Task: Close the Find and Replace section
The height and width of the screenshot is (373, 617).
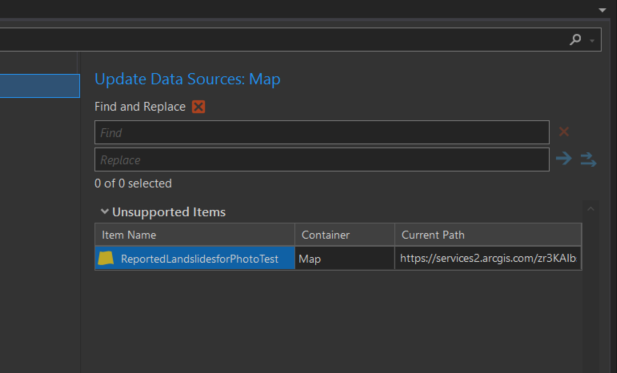Action: 198,107
